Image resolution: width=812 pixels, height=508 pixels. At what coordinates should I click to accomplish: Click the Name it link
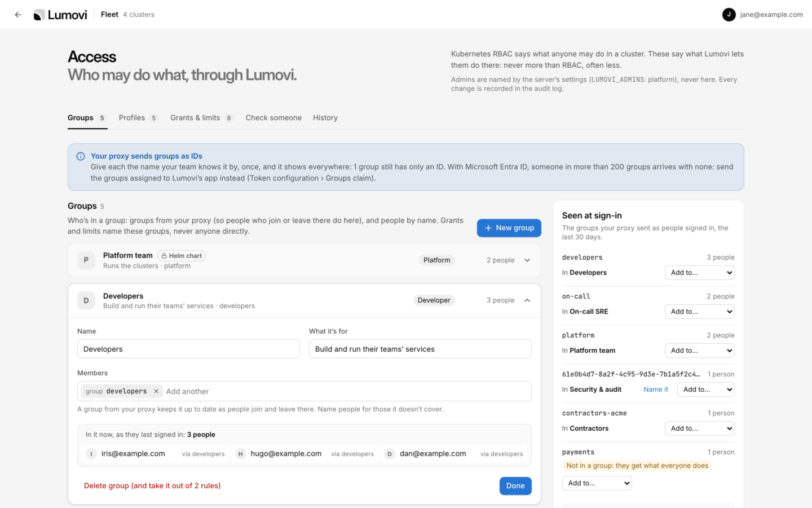coord(656,389)
